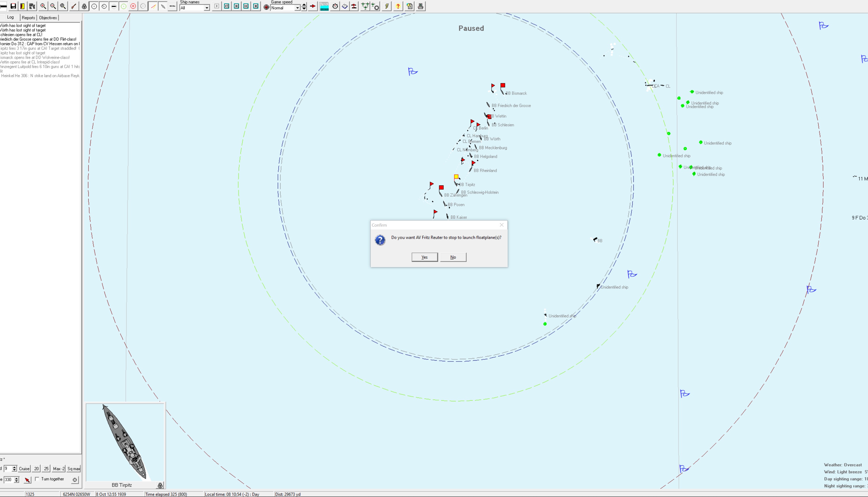Enable the Turn together checkbox
The width and height of the screenshot is (868, 497).
click(x=37, y=479)
